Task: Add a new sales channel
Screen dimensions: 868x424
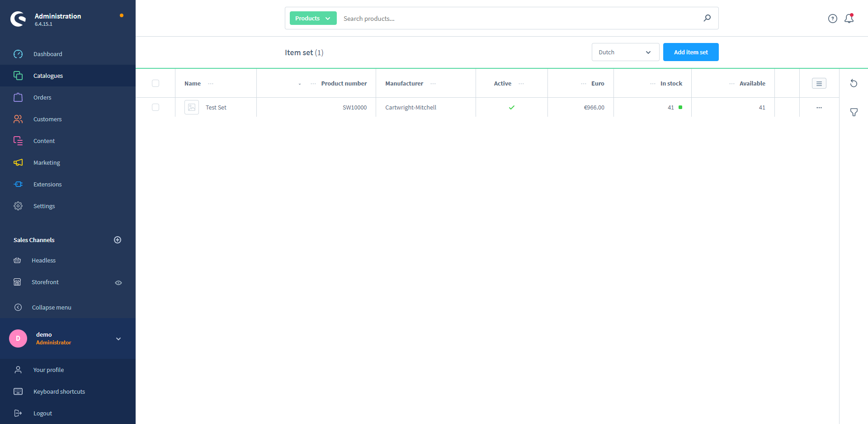Action: (118, 240)
